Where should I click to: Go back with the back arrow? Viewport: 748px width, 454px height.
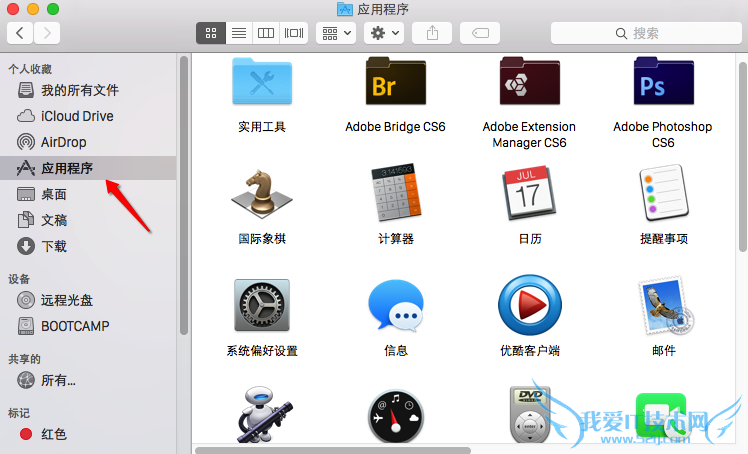(x=20, y=33)
